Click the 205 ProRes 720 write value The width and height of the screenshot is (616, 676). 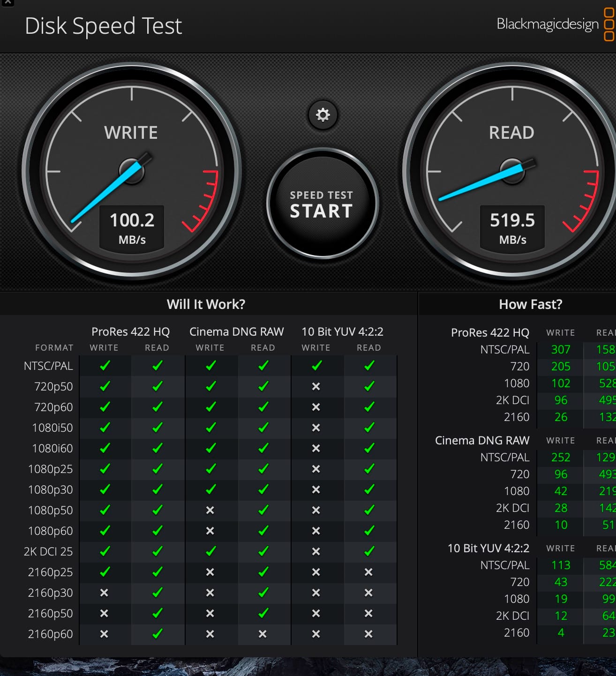point(561,366)
